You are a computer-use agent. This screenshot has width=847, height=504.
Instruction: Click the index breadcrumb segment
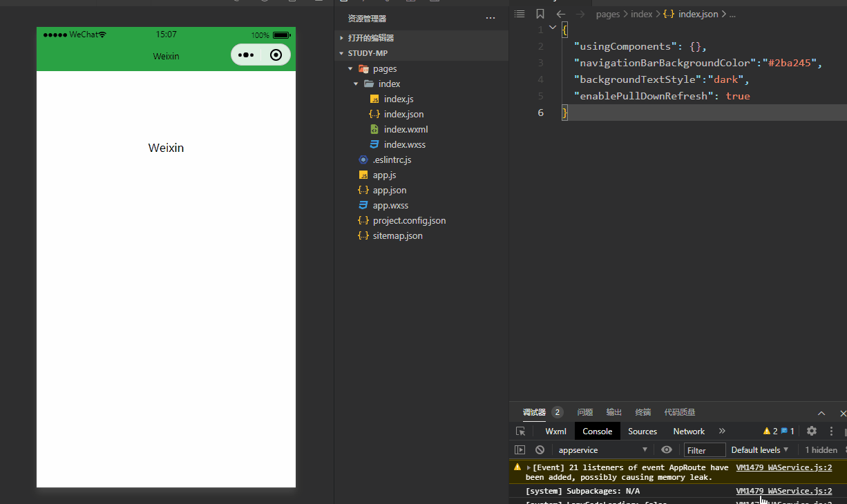tap(641, 14)
